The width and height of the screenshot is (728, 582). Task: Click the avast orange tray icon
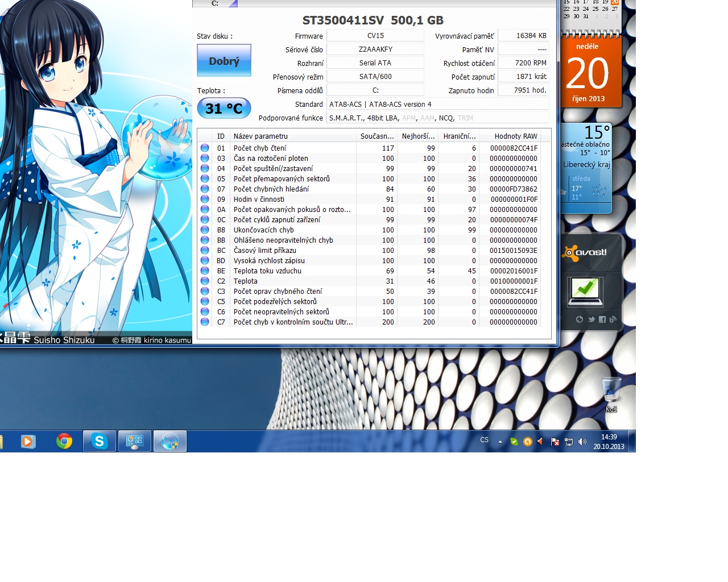tap(527, 442)
